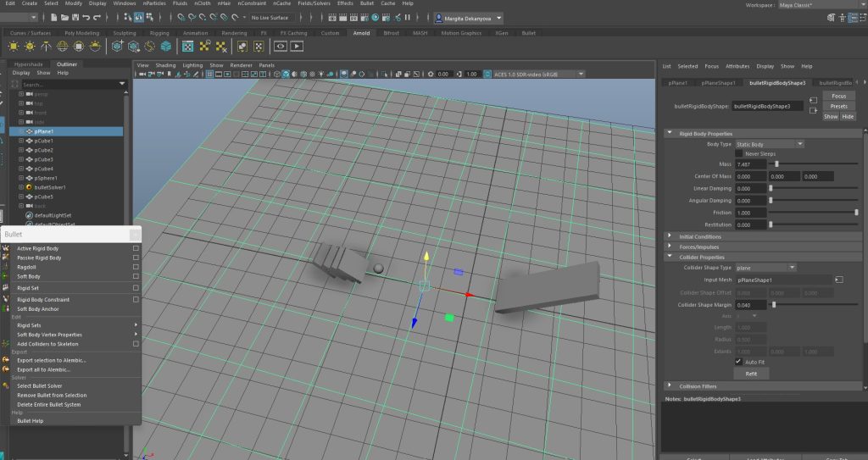Click the Redo arrow icon

click(97, 18)
